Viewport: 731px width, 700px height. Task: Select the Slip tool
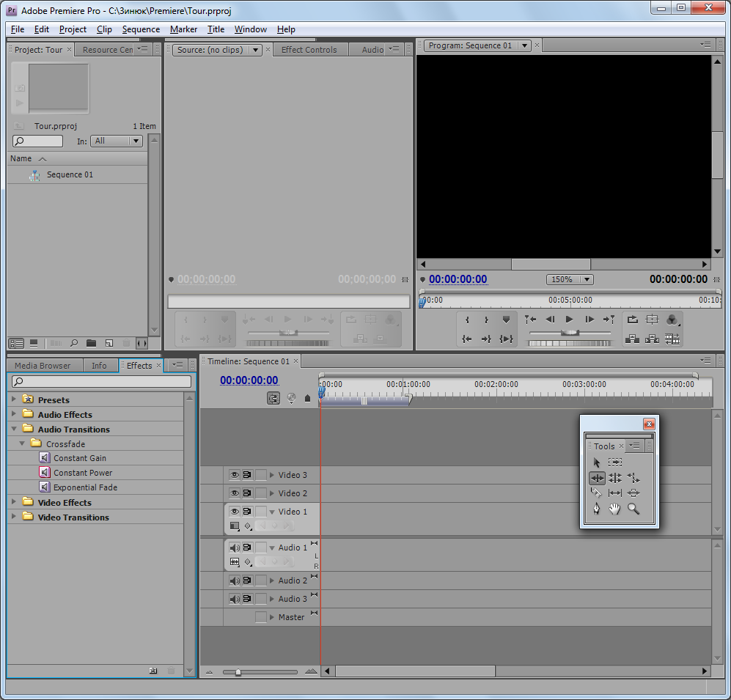[615, 493]
